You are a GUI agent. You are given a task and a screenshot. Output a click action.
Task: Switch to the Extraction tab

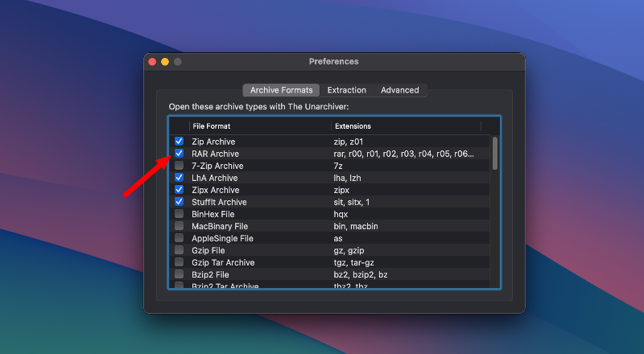click(347, 90)
